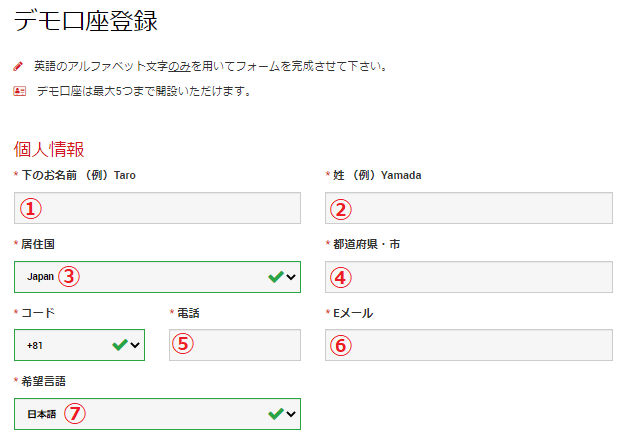Click the 電話 field label
628x446 pixels.
coord(188,313)
